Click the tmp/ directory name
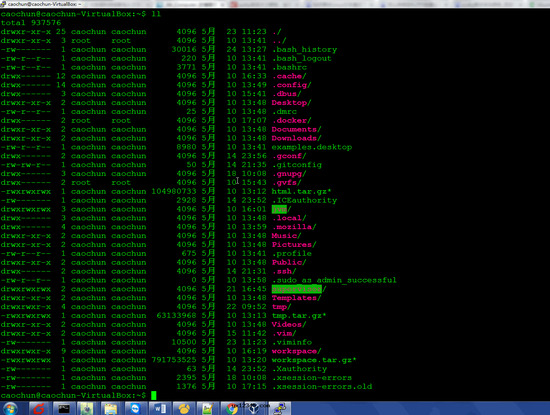This screenshot has width=550, height=415. point(282,307)
